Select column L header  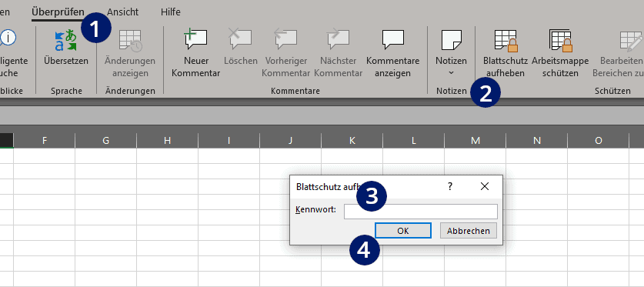click(x=414, y=140)
